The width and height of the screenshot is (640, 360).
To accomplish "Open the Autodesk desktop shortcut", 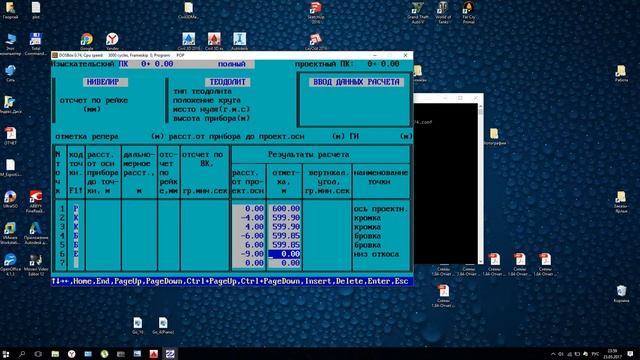I will (240, 40).
